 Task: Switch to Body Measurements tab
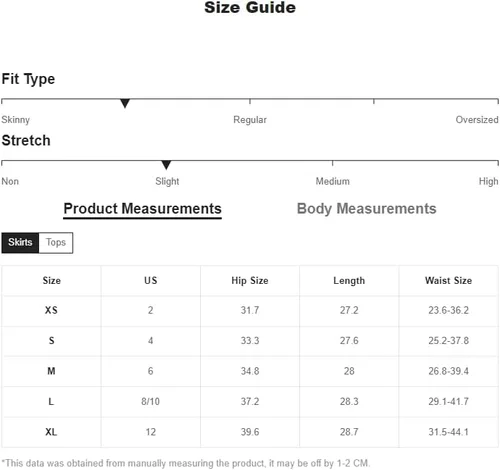click(x=366, y=209)
